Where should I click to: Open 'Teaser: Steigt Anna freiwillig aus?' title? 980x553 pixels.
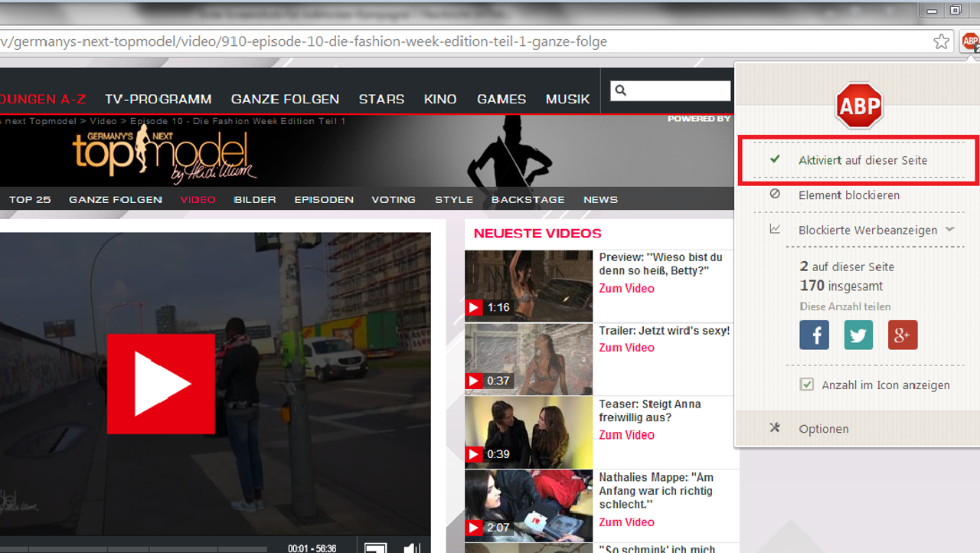coord(650,411)
